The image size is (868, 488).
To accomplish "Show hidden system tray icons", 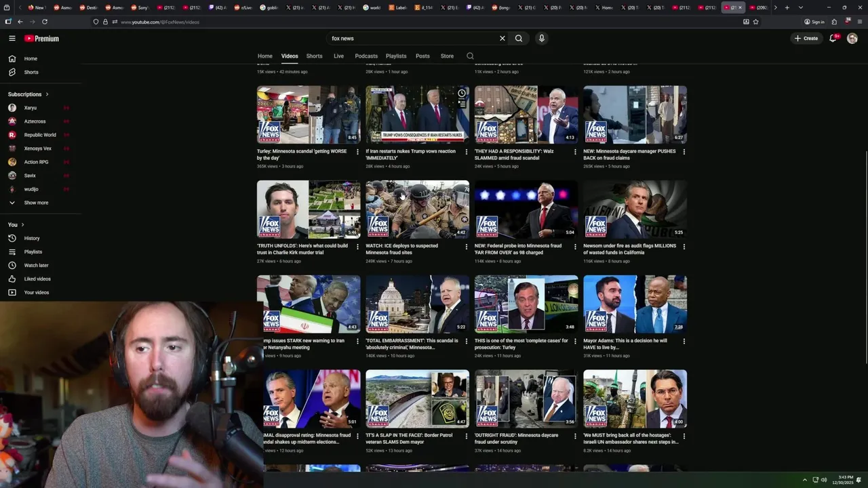I will click(805, 480).
